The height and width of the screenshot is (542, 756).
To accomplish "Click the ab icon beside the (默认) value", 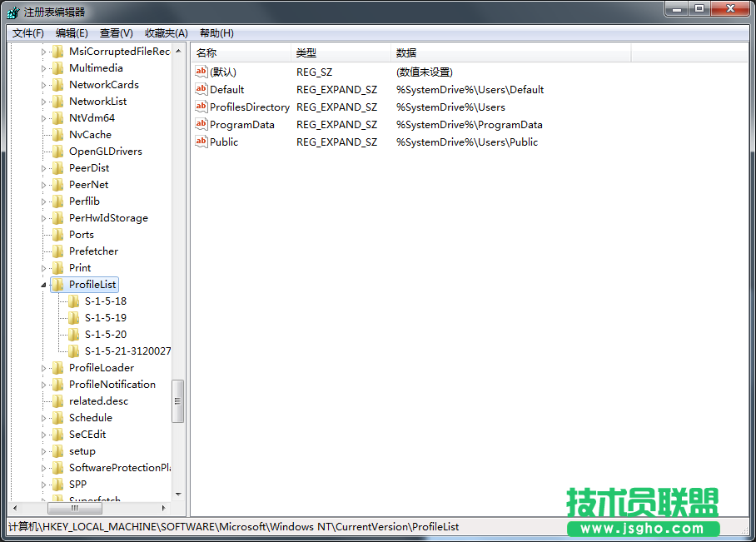I will point(201,72).
